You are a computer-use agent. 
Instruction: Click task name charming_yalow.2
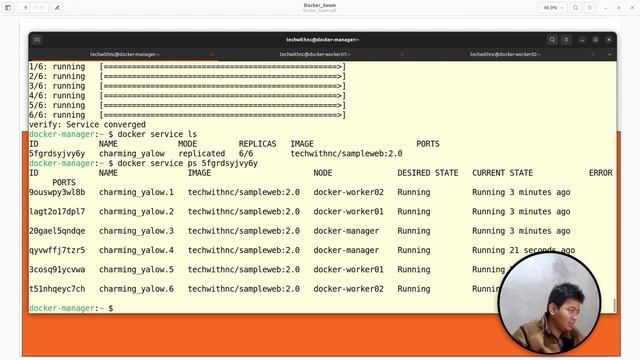[x=136, y=211]
